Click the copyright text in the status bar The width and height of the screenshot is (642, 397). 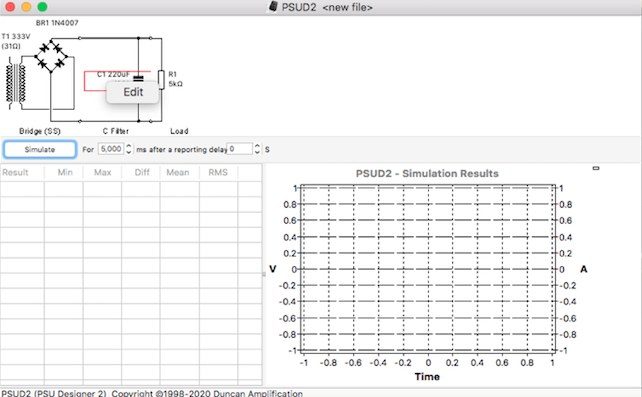pos(152,393)
